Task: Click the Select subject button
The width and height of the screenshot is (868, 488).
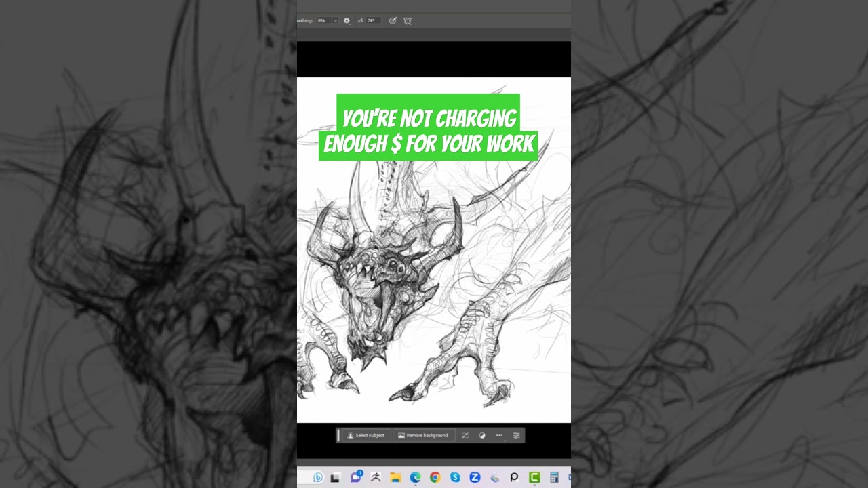Action: pos(366,435)
